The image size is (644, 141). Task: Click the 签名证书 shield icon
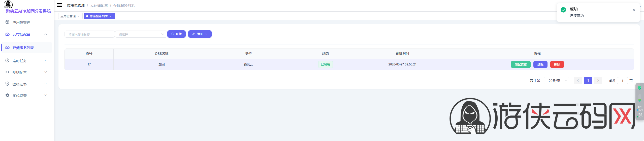(7, 84)
